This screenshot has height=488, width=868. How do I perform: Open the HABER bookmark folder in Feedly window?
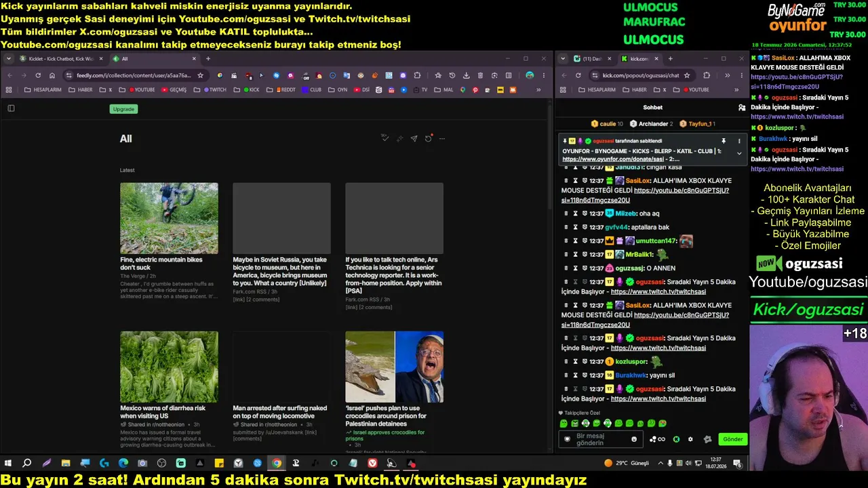coord(81,89)
